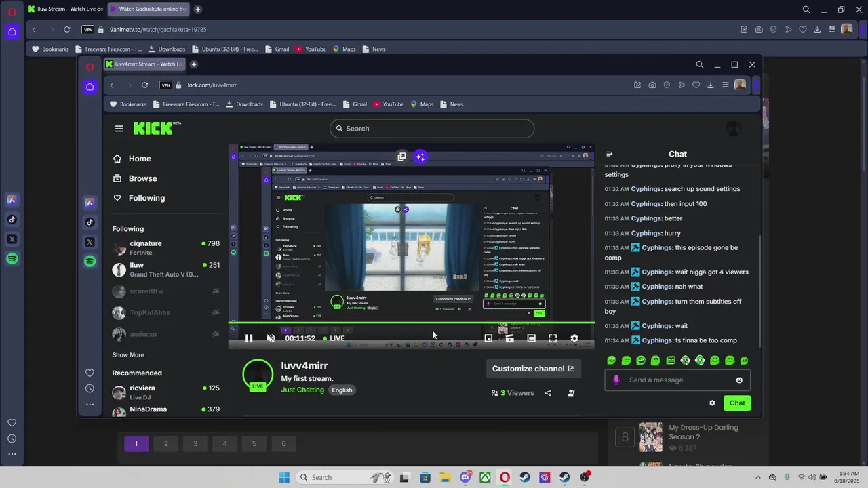Click the Kick logo

point(157,128)
